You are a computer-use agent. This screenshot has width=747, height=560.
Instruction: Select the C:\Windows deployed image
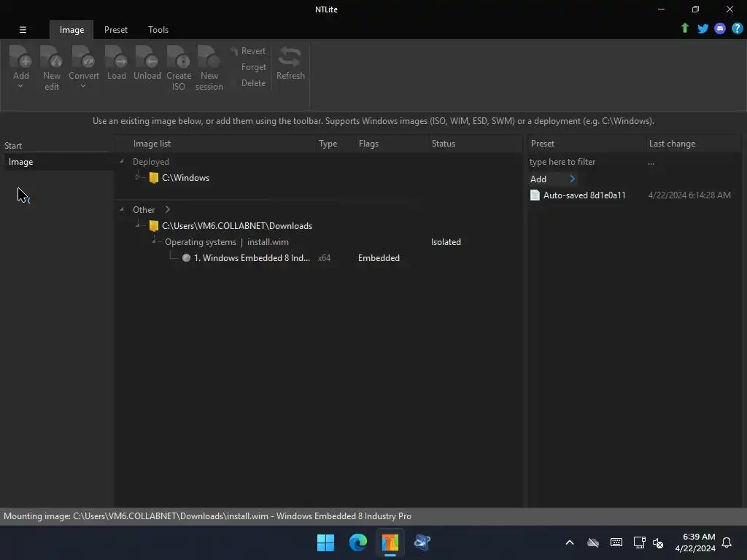click(x=185, y=178)
